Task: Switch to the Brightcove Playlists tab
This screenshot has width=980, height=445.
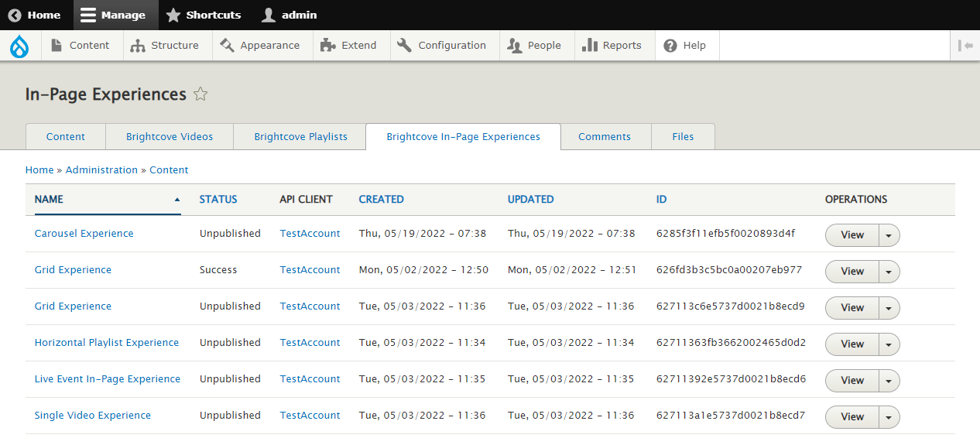Action: (300, 137)
